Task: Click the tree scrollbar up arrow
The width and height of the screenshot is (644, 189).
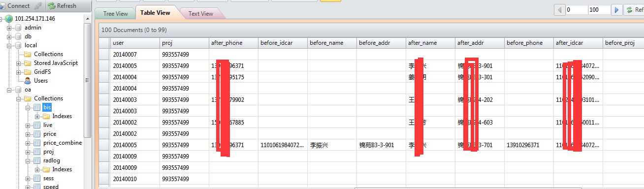Action: tap(88, 18)
